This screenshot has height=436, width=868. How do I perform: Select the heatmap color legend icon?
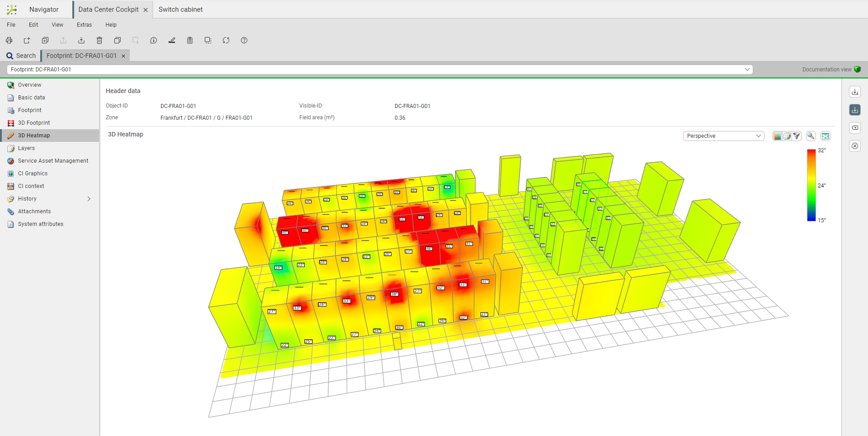777,136
